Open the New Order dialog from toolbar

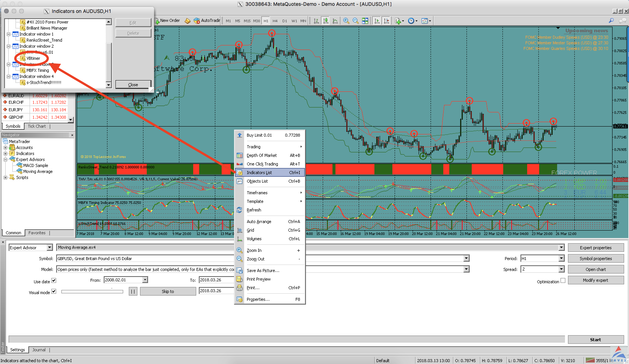(168, 20)
